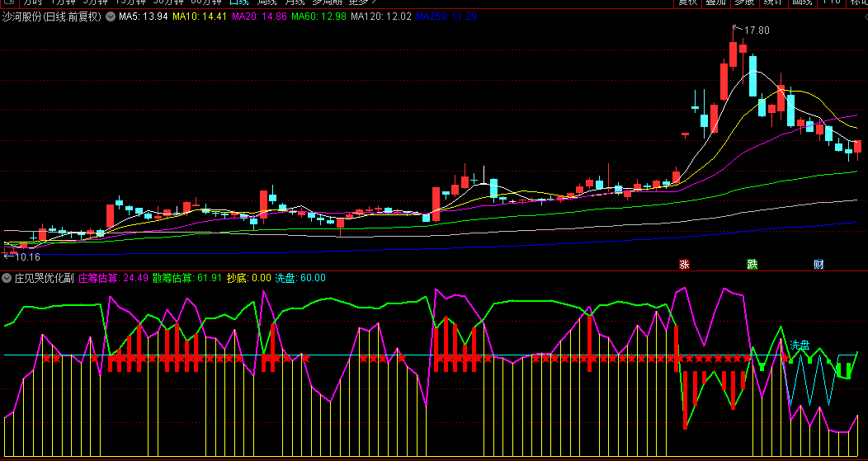Click the 多股 multi-stock button
The width and height of the screenshot is (868, 461).
744,2
